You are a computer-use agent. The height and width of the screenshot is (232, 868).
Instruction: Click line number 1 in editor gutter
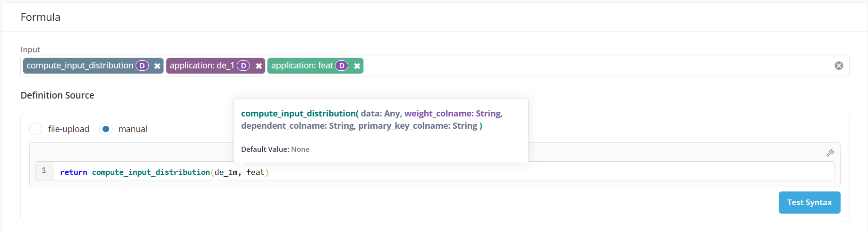(x=44, y=170)
